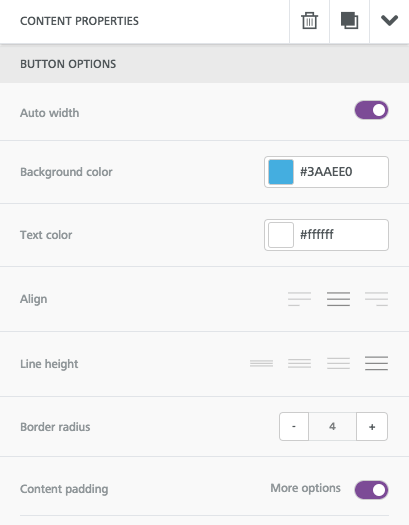Viewport: 409px width, 525px height.
Task: Collapse Content Properties with chevron arrow
Action: 389,20
